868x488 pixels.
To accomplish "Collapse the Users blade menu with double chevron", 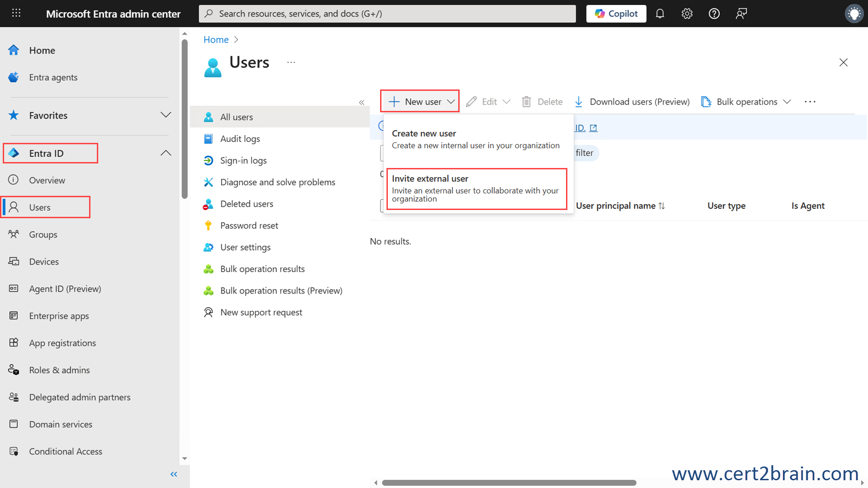I will click(x=361, y=102).
